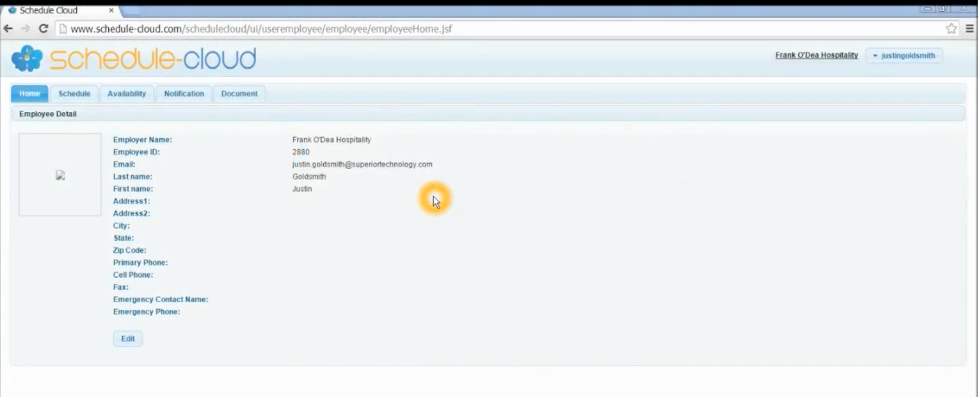Close the Schedule Cloud browser tab
This screenshot has height=397, width=980.
click(111, 10)
